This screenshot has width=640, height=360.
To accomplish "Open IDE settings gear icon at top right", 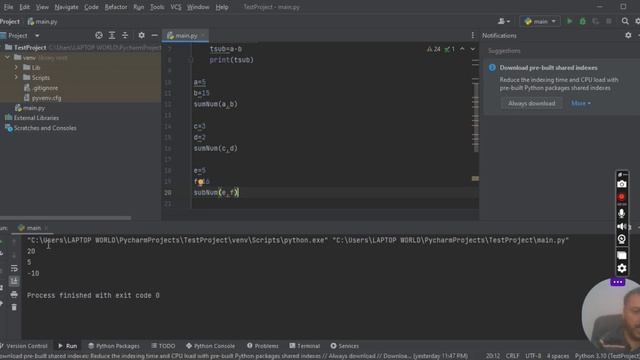I will click(x=637, y=21).
